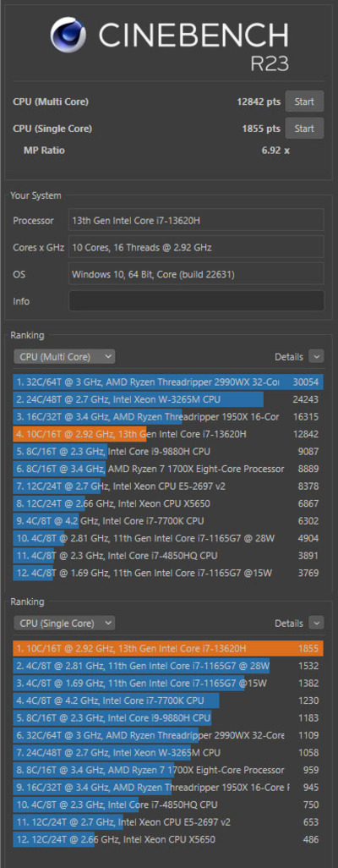Click Details label in multi core ranking

pos(289,357)
